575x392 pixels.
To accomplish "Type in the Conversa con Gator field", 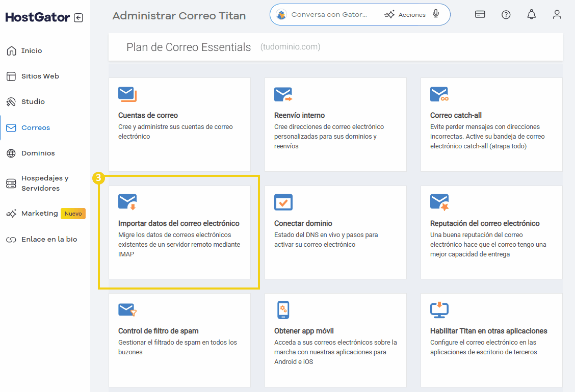I will click(x=329, y=15).
